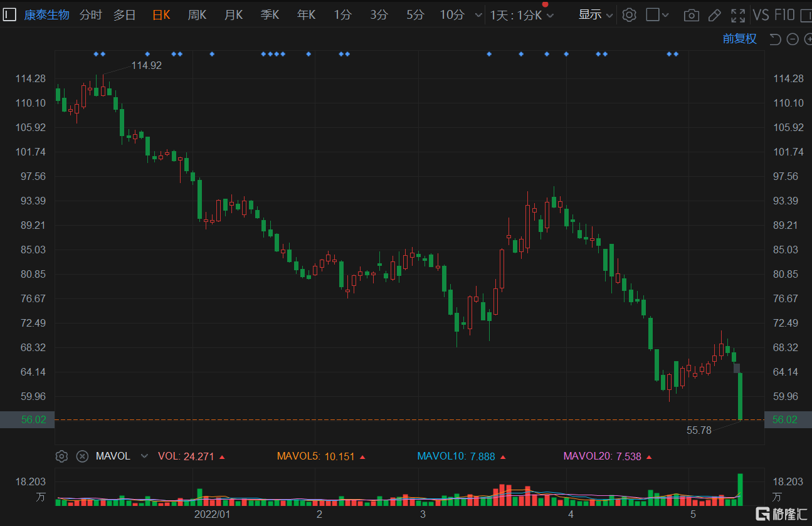Switch to 1分 one-minute chart

tap(342, 14)
